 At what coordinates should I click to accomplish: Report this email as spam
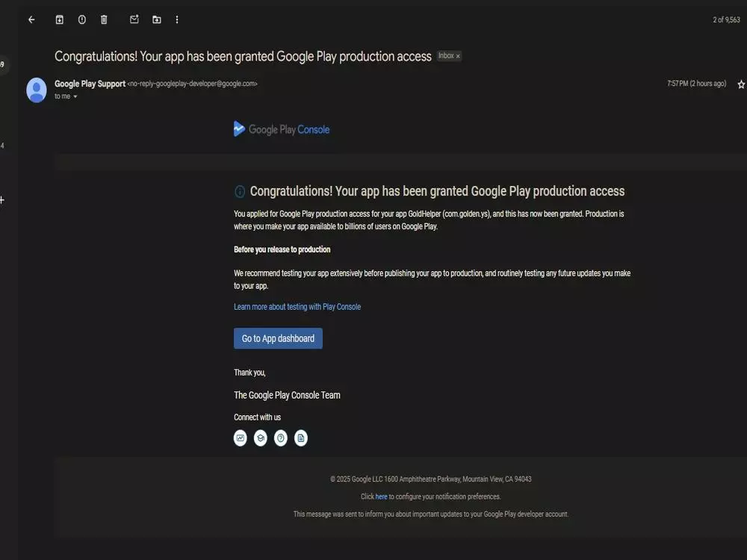point(81,19)
